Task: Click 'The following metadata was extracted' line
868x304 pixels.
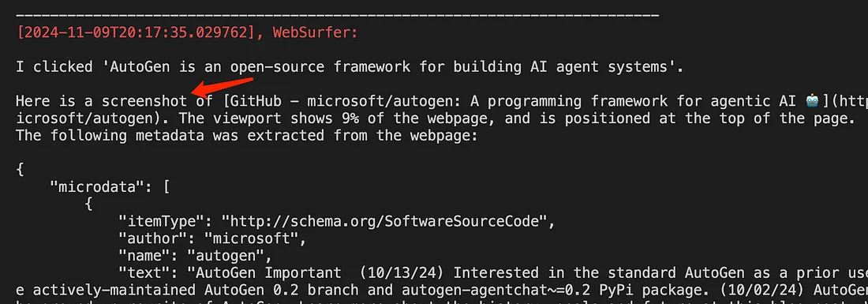Action: pyautogui.click(x=246, y=136)
